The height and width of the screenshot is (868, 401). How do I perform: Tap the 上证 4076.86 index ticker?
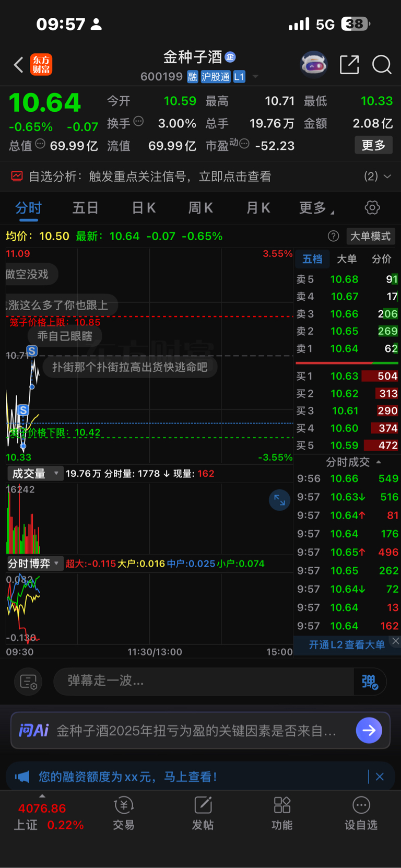pos(50,816)
